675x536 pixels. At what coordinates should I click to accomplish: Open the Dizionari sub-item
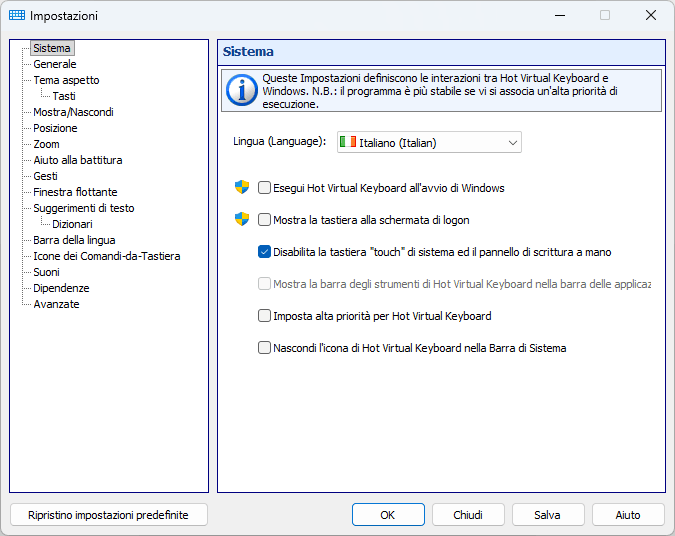click(72, 224)
